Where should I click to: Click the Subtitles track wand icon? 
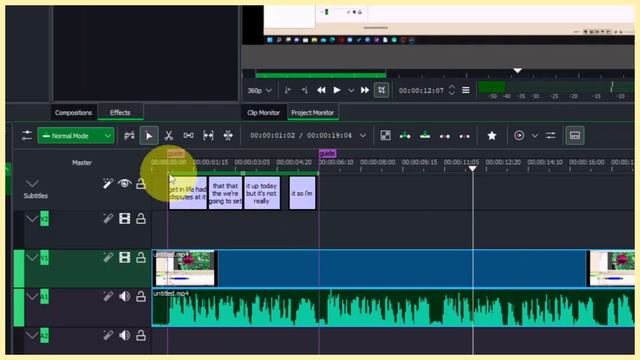click(108, 184)
